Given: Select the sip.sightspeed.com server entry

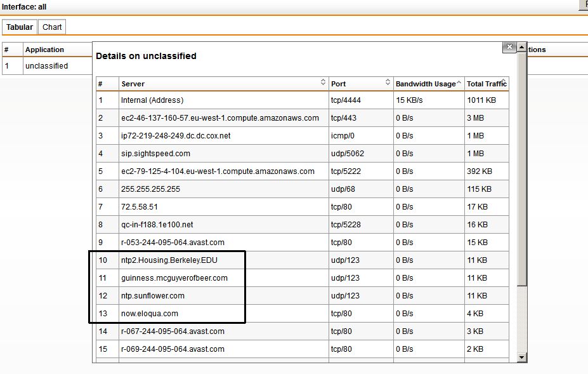Looking at the screenshot, I should click(x=155, y=154).
